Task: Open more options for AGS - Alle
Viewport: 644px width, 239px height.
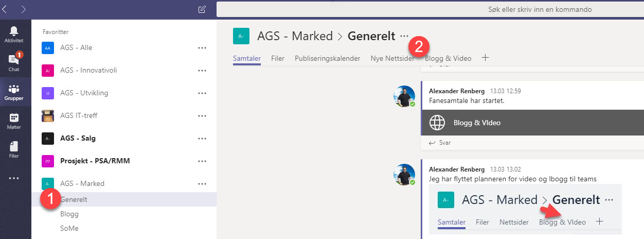Action: coord(202,48)
